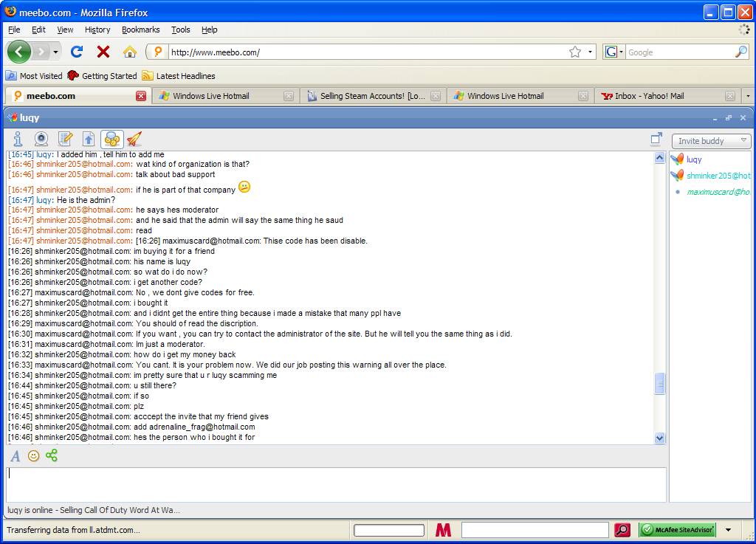Viewport: 756px width, 544px height.
Task: Close the Inbox - Yahoo! Mail tab
Action: click(x=730, y=96)
